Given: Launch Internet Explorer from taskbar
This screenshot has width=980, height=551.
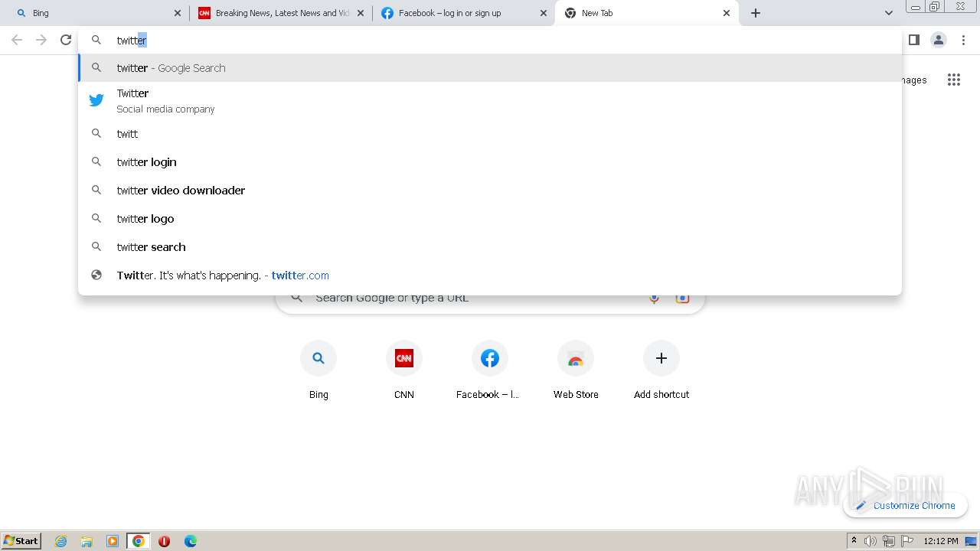Looking at the screenshot, I should [x=61, y=541].
